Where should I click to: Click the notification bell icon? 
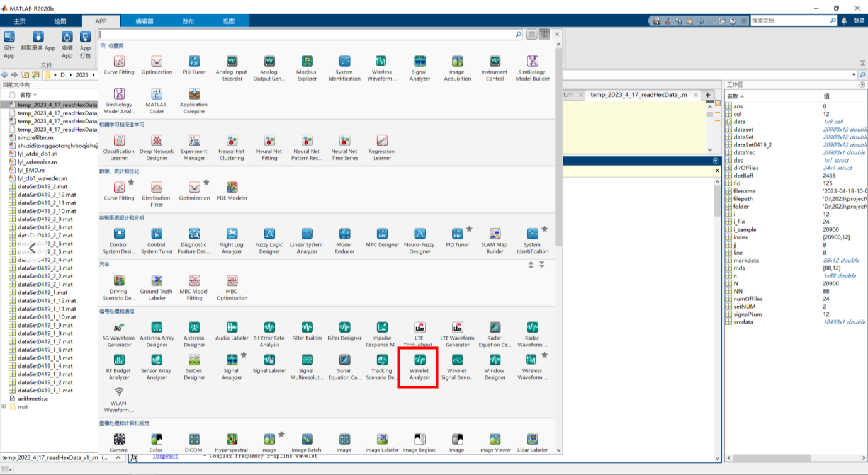tap(844, 21)
